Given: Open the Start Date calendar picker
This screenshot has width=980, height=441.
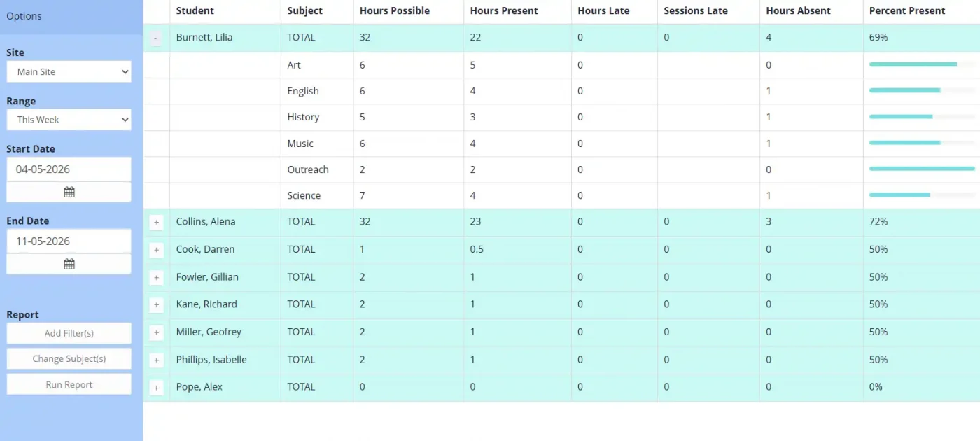Looking at the screenshot, I should (69, 192).
